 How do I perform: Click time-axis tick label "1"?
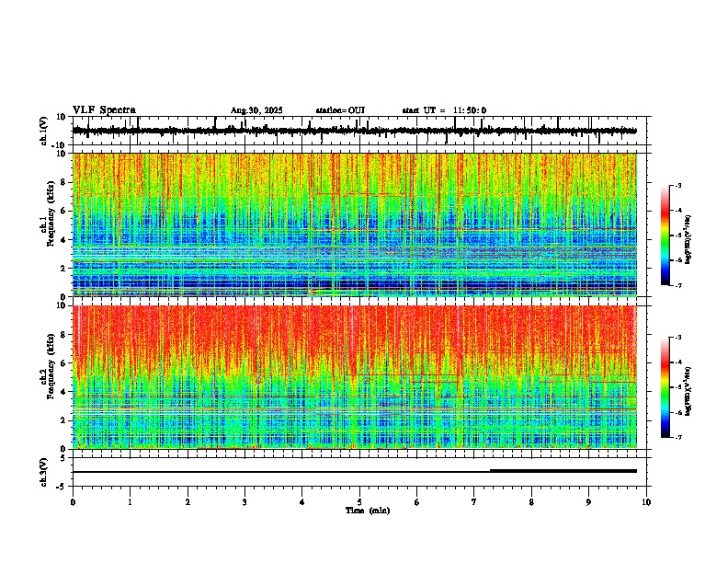130,502
